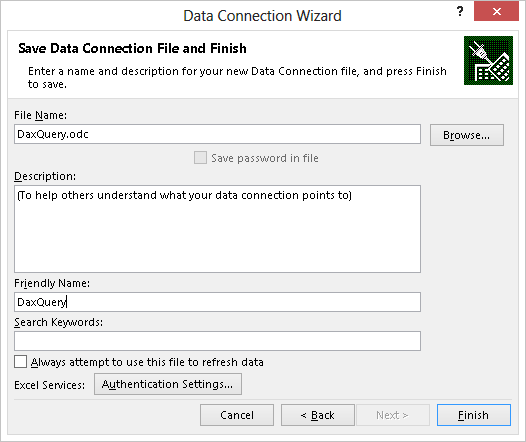Go to previous step with < Back
526x442 pixels.
(x=318, y=415)
